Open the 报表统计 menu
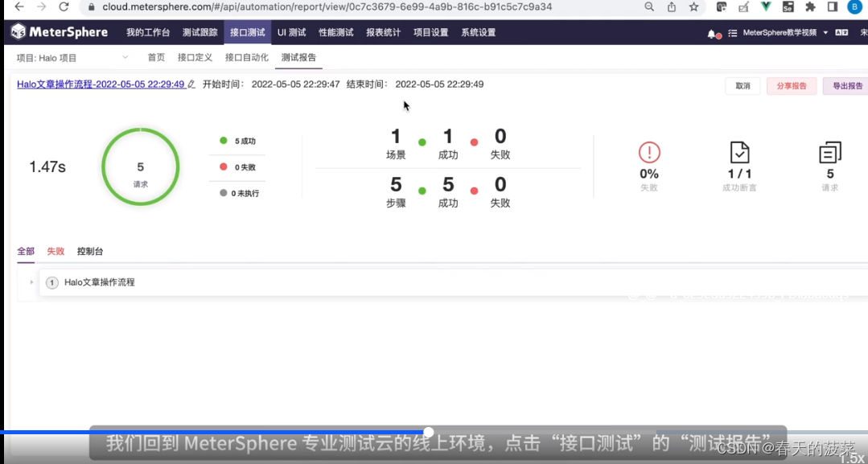 tap(383, 33)
